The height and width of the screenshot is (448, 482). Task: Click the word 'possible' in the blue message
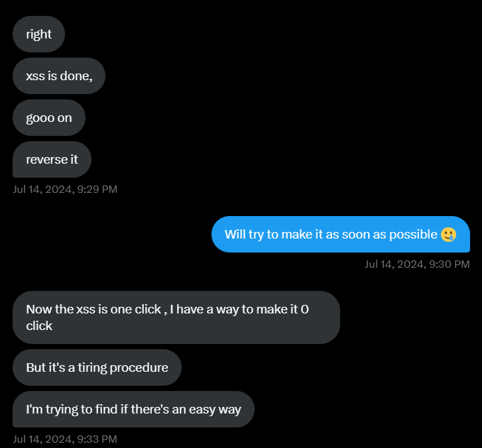[x=413, y=235]
